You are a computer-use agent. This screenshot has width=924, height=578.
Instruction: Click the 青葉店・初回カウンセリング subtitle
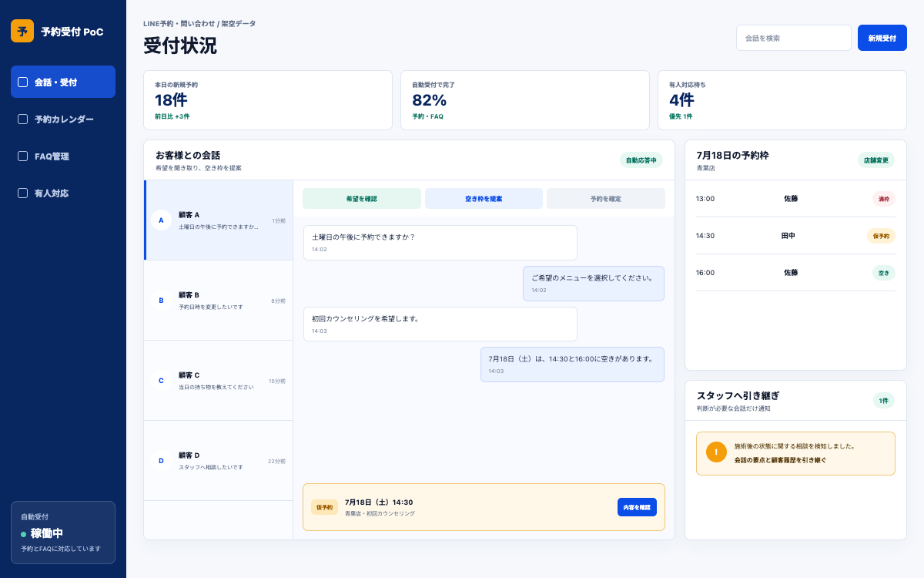click(x=380, y=513)
